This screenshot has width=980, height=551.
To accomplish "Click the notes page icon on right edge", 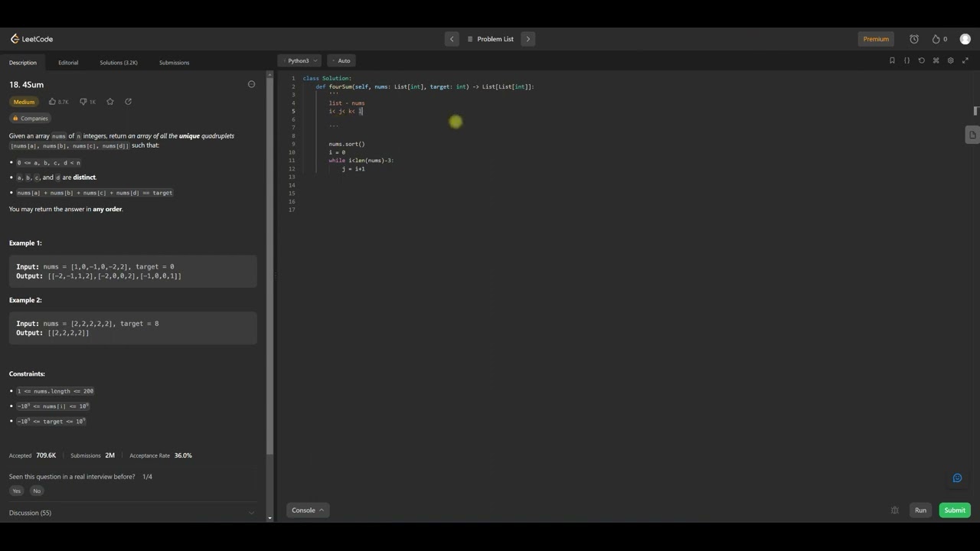I will pos(972,135).
